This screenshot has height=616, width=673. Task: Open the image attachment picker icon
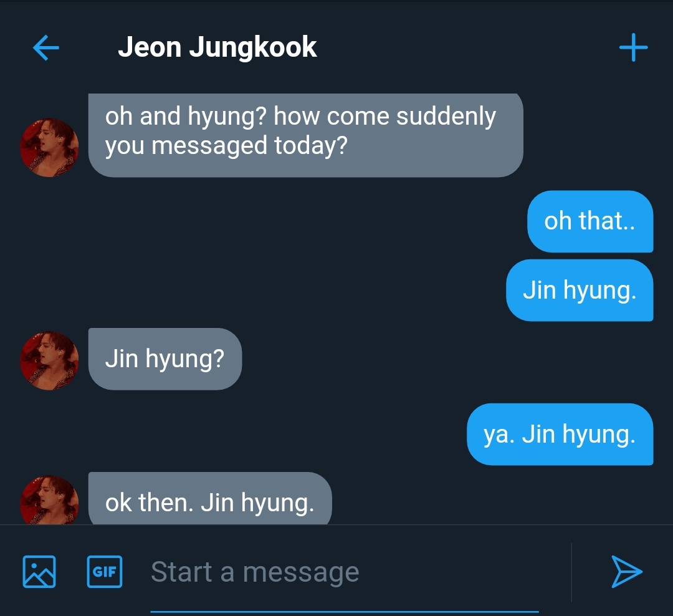[39, 572]
